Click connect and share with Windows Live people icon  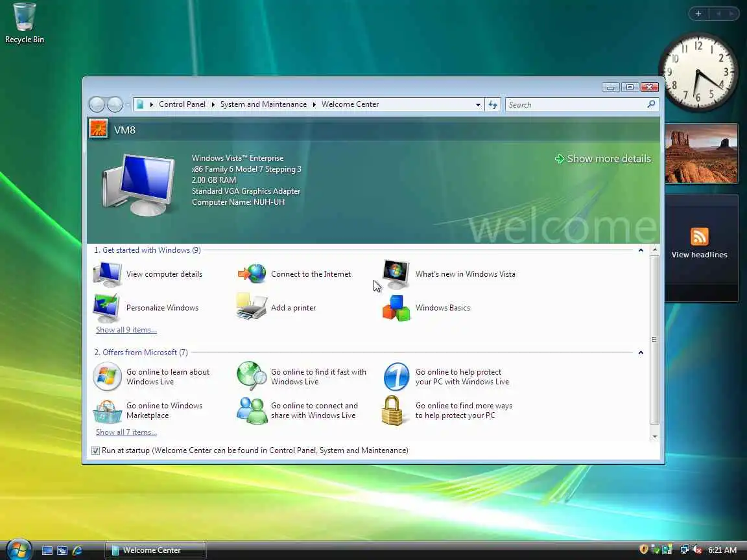pos(252,410)
